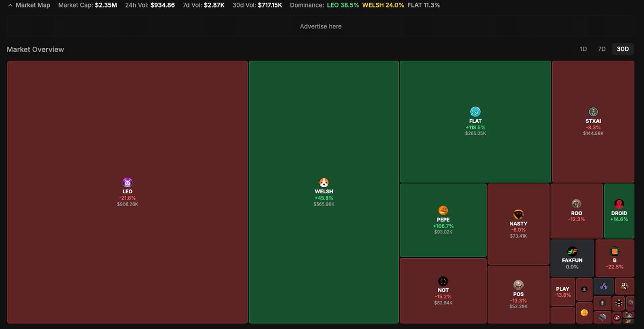Viewport: 644px width, 329px height.
Task: Click the POS token avatar icon
Action: (518, 284)
